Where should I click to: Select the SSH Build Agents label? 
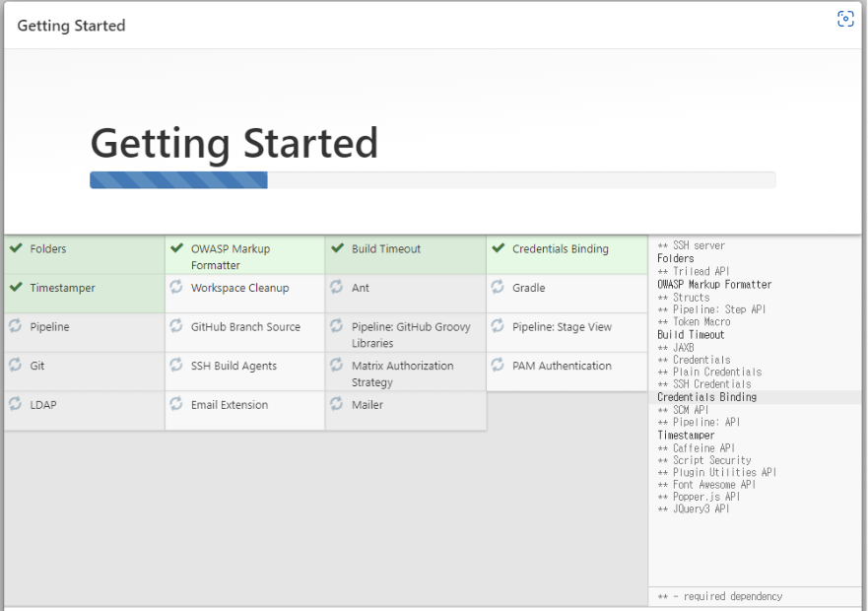tap(234, 366)
